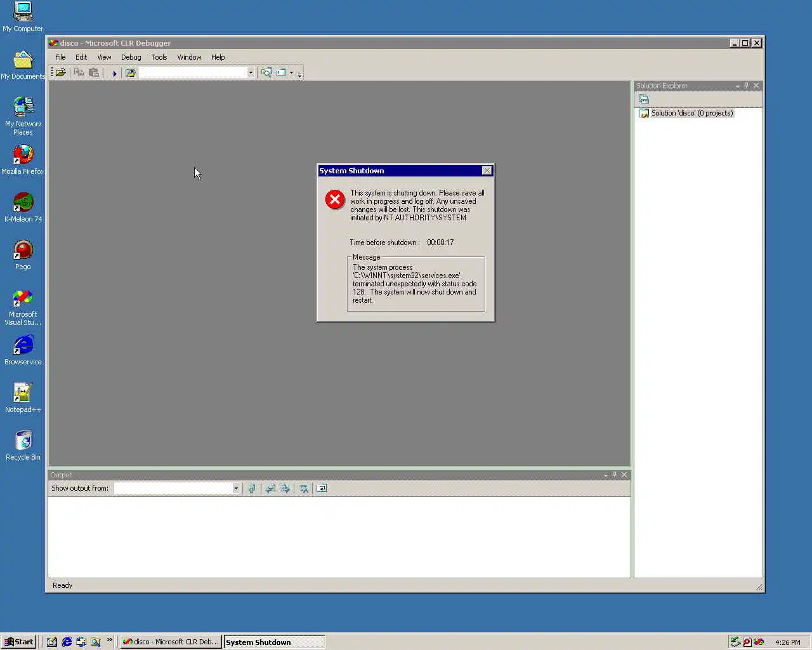
Task: Toggle Word Wrap in Output panel
Action: (x=322, y=488)
